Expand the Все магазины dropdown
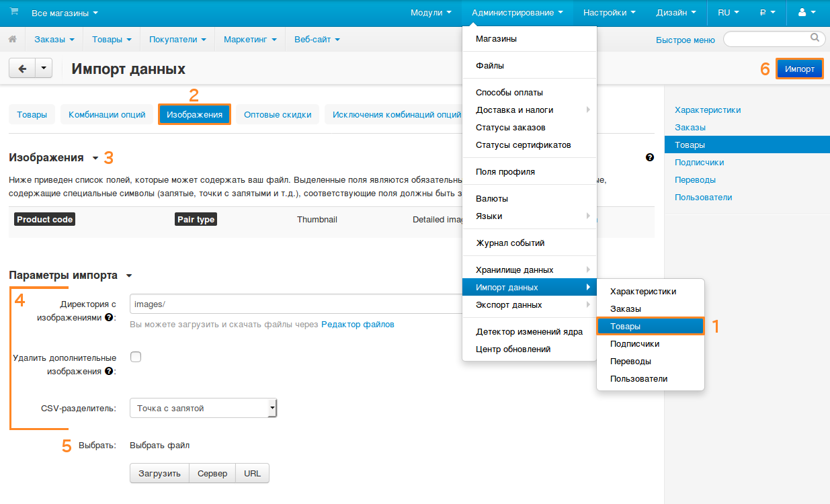830x504 pixels. [x=65, y=13]
